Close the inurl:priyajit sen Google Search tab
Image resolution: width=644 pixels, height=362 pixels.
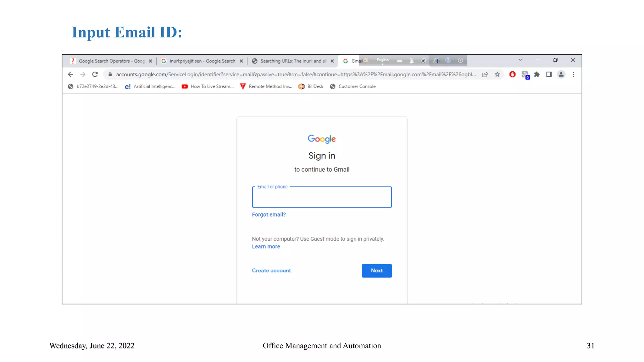tap(241, 61)
